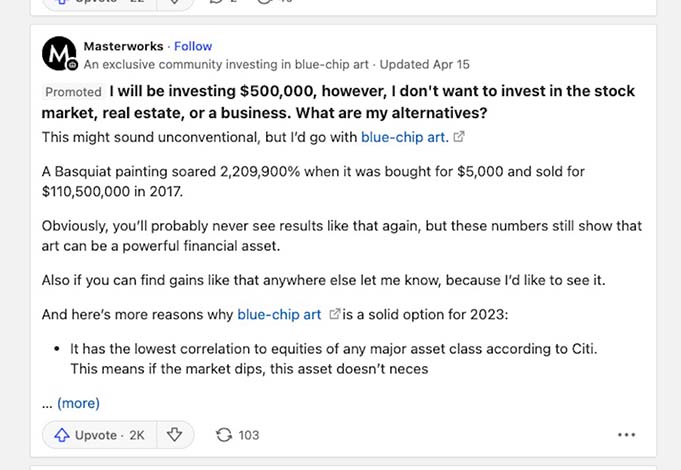Click the Promoted label
This screenshot has width=681, height=470.
tap(73, 92)
